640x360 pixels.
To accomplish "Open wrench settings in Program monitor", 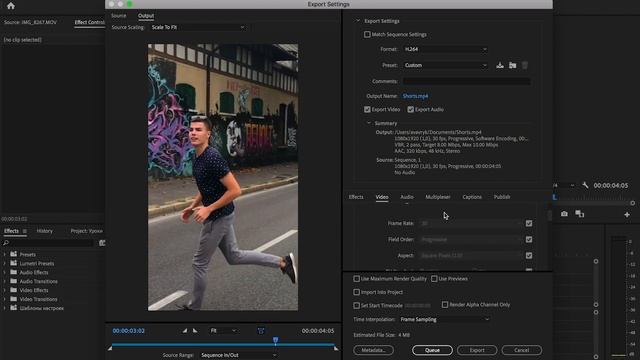I will pyautogui.click(x=585, y=185).
